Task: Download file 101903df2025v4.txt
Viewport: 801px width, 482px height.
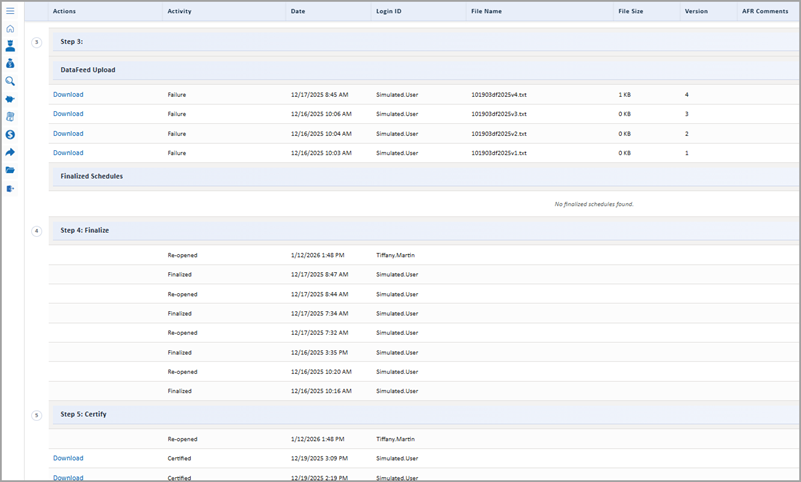Action: coord(68,95)
